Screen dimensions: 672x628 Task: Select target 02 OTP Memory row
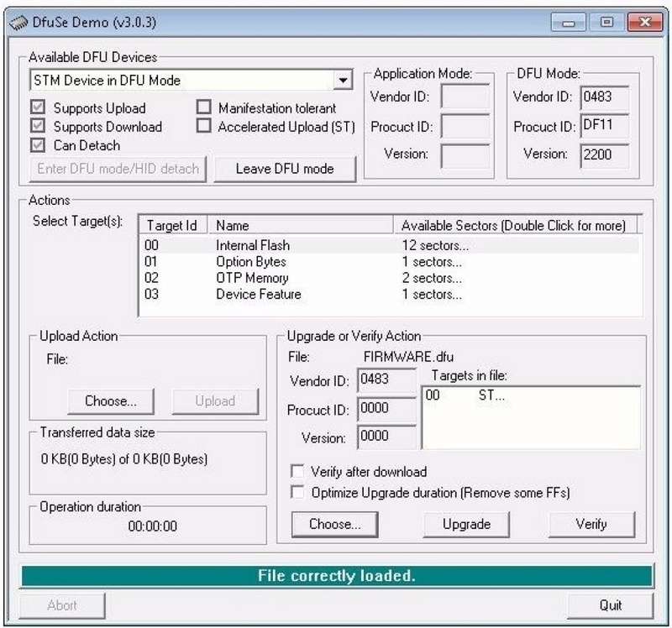pyautogui.click(x=390, y=278)
